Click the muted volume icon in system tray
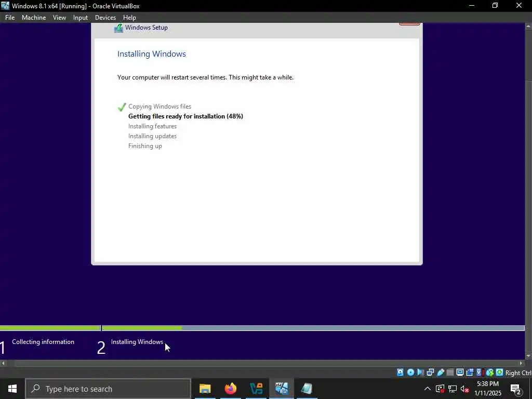The image size is (532, 399). pyautogui.click(x=465, y=389)
